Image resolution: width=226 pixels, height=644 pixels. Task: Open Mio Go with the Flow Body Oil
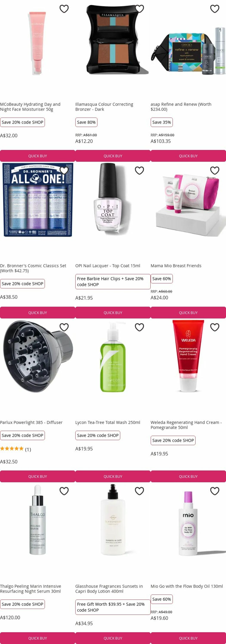(187, 586)
